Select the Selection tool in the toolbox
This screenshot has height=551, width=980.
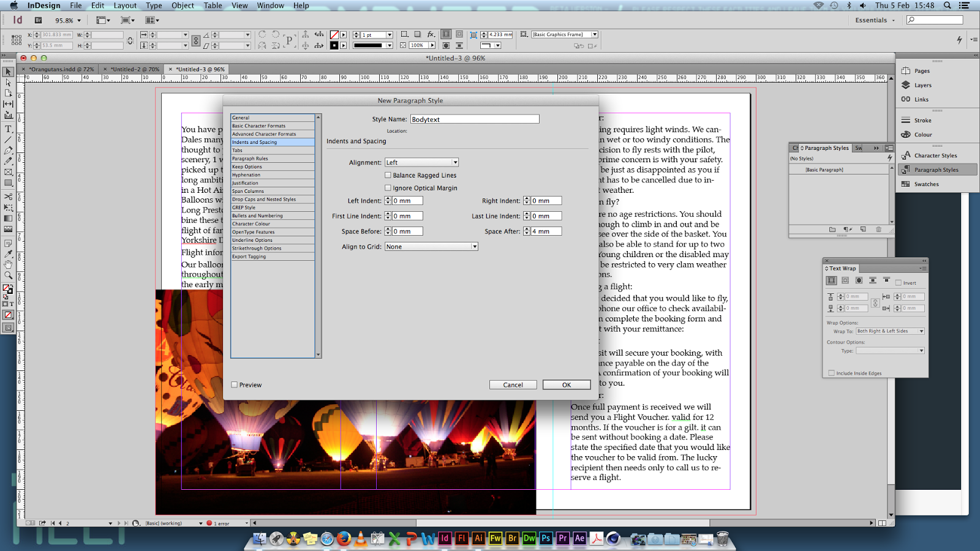[x=8, y=72]
